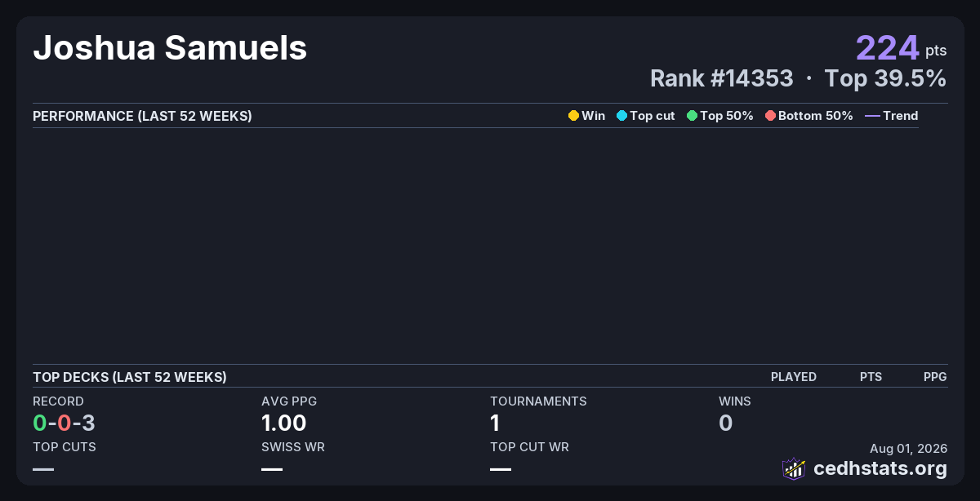Click the AVG PPG value 1.00
The width and height of the screenshot is (980, 501).
coord(284,423)
